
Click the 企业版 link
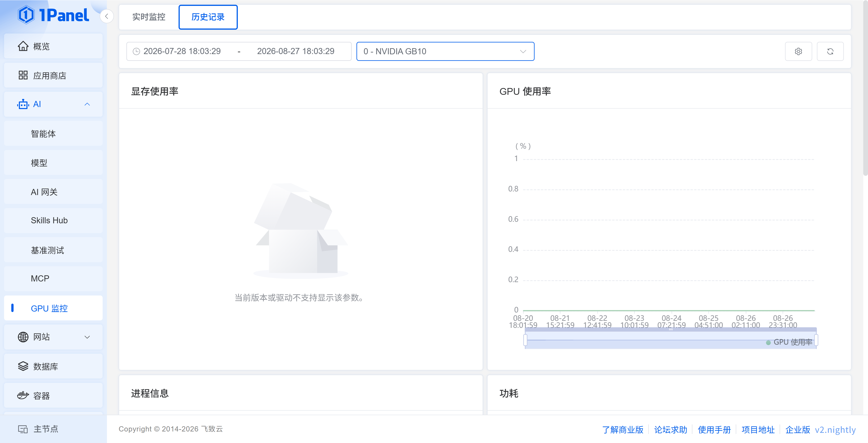(x=797, y=429)
